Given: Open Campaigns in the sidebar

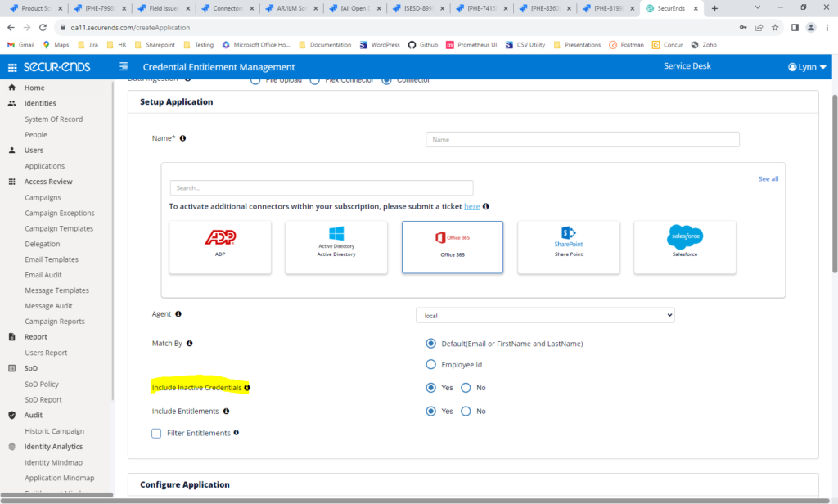Looking at the screenshot, I should (x=43, y=198).
